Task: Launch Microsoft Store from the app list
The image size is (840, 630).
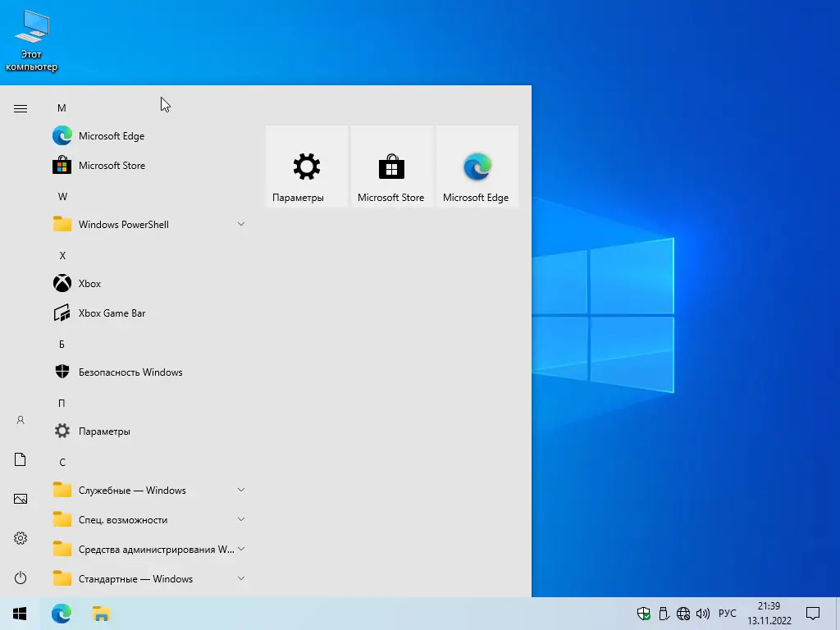Action: [149, 166]
